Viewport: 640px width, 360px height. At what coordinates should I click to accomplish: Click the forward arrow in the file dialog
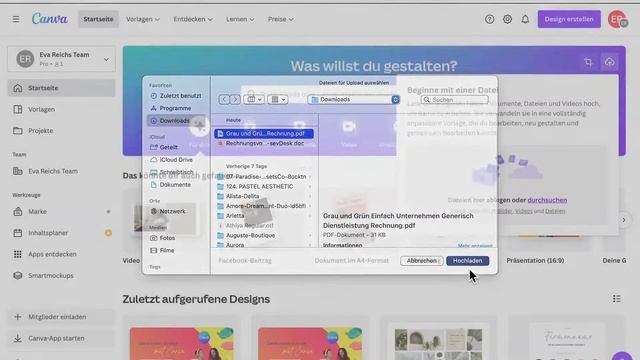[235, 100]
